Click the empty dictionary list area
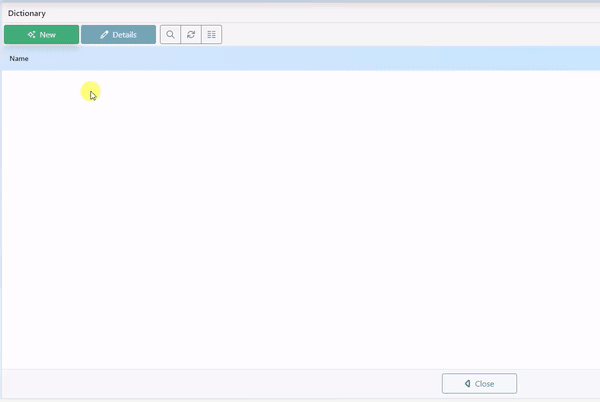This screenshot has height=402, width=600. pyautogui.click(x=300, y=220)
